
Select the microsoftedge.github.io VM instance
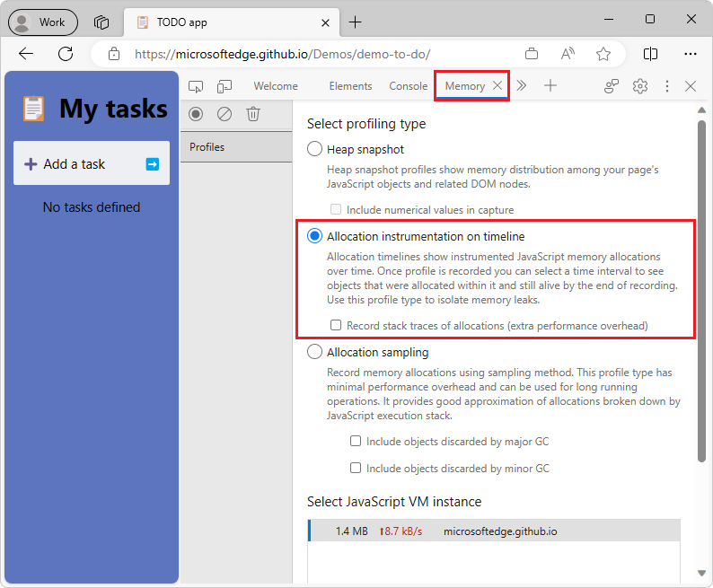coord(494,531)
